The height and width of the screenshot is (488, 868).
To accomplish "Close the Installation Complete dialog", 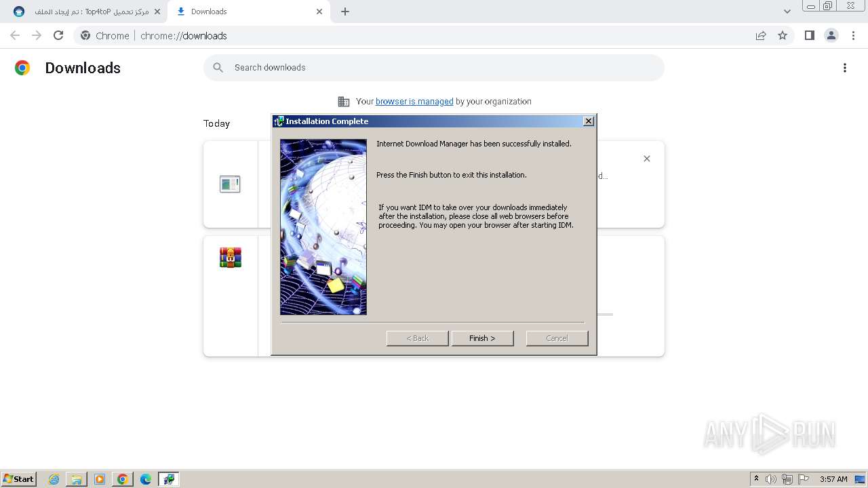I will (589, 121).
